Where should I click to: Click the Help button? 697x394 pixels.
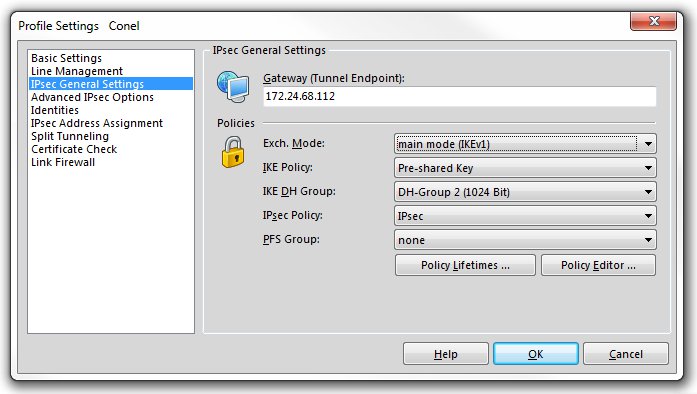445,354
